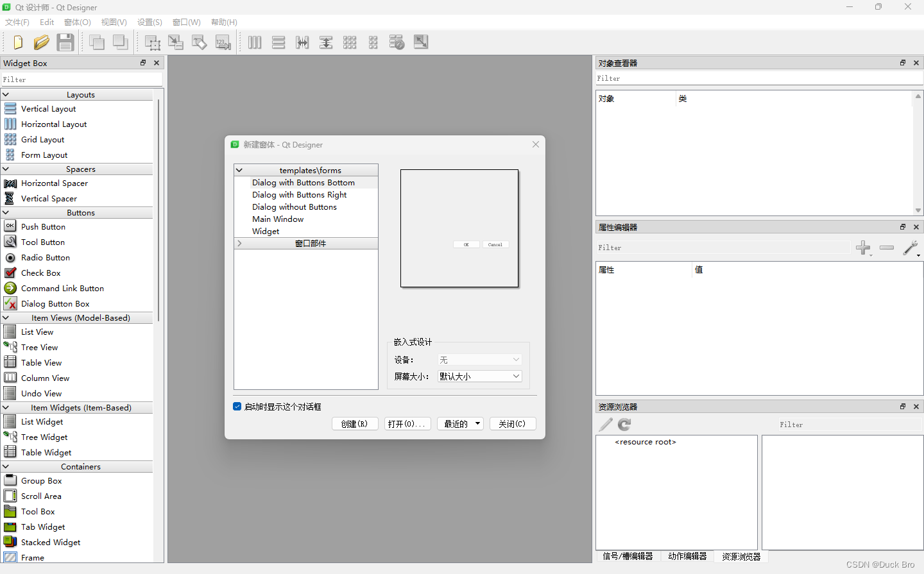Select Dialog without Buttons template
This screenshot has height=574, width=924.
point(295,207)
